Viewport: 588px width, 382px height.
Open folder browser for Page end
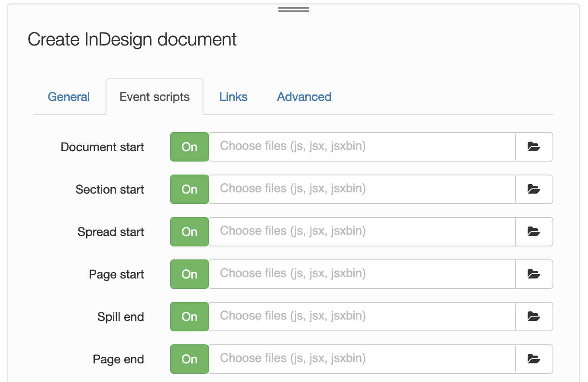[x=534, y=359]
